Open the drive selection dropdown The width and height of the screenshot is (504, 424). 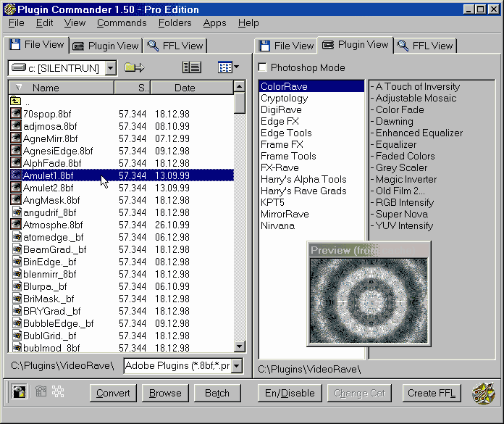coord(110,68)
